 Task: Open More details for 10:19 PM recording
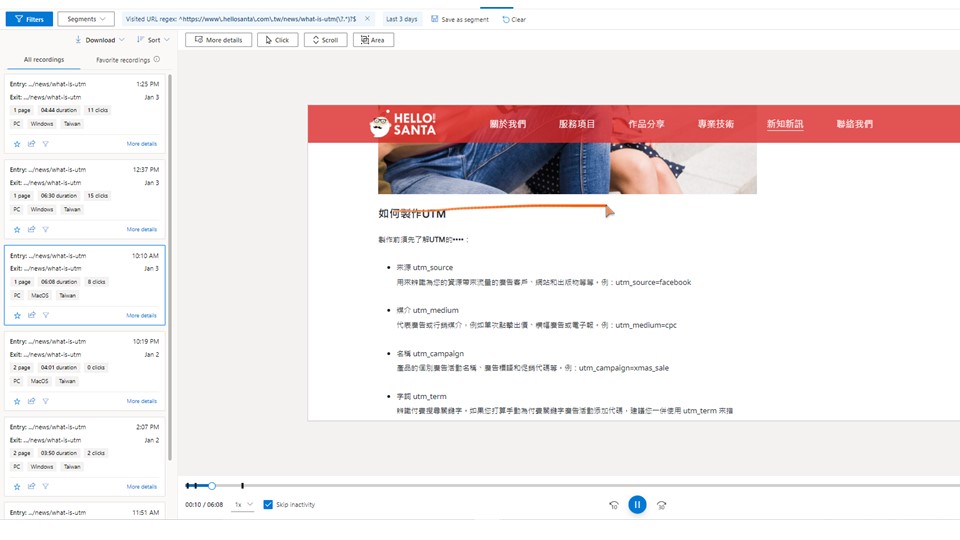point(141,401)
